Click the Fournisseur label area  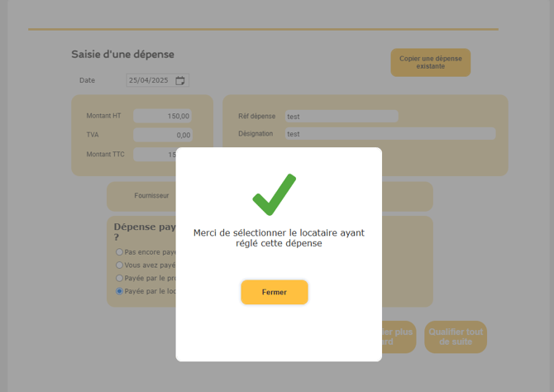151,195
